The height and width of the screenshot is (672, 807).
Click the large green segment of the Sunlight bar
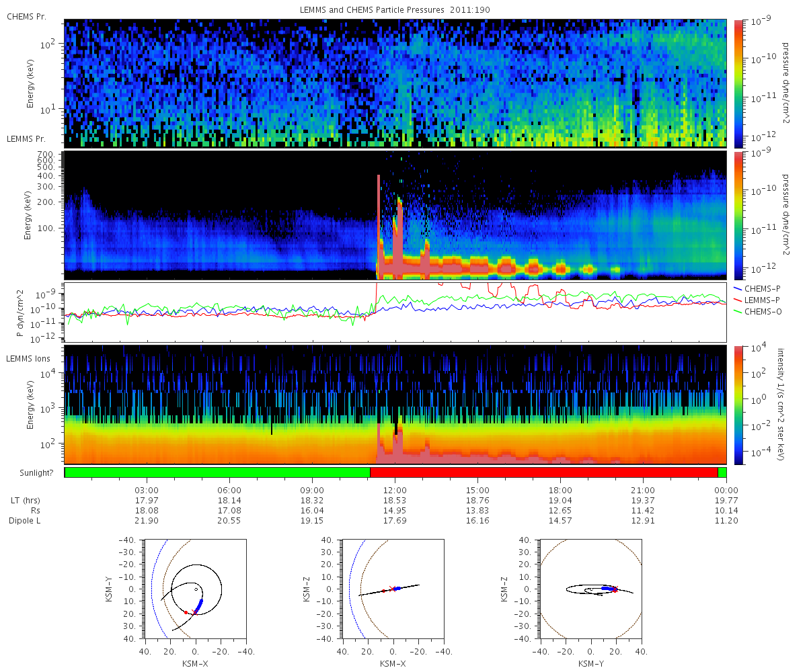[217, 472]
